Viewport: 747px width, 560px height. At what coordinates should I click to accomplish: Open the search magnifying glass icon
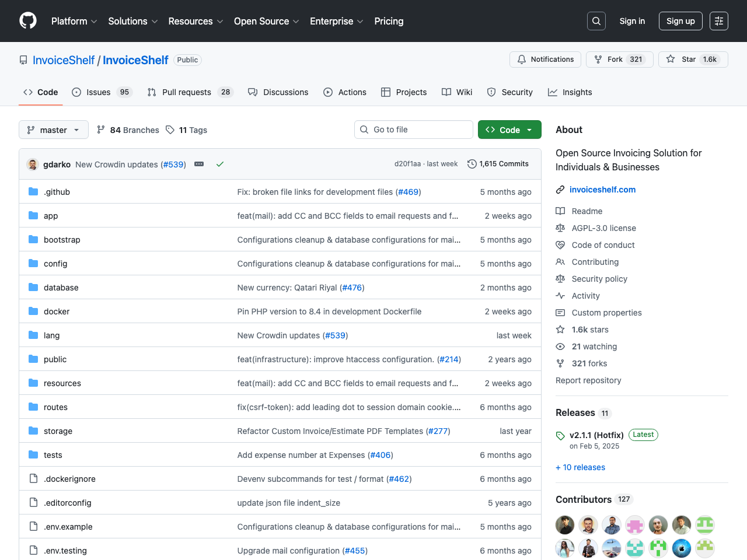click(x=596, y=20)
